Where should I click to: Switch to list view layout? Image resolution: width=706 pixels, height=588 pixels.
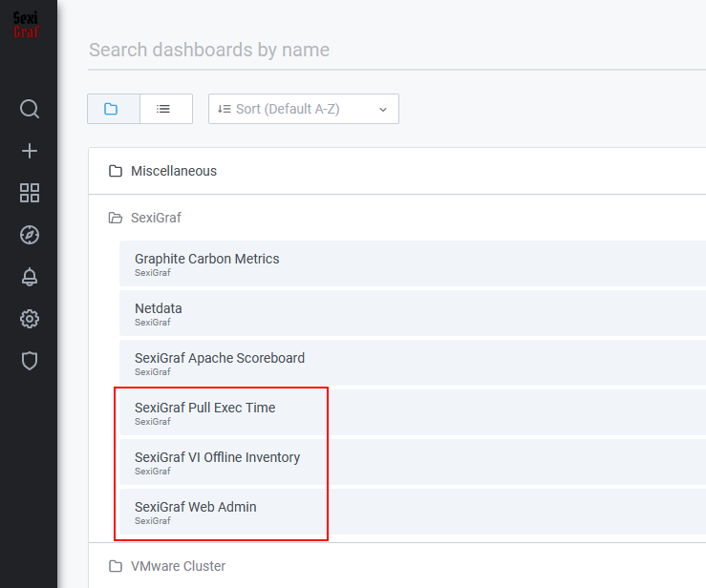click(166, 109)
